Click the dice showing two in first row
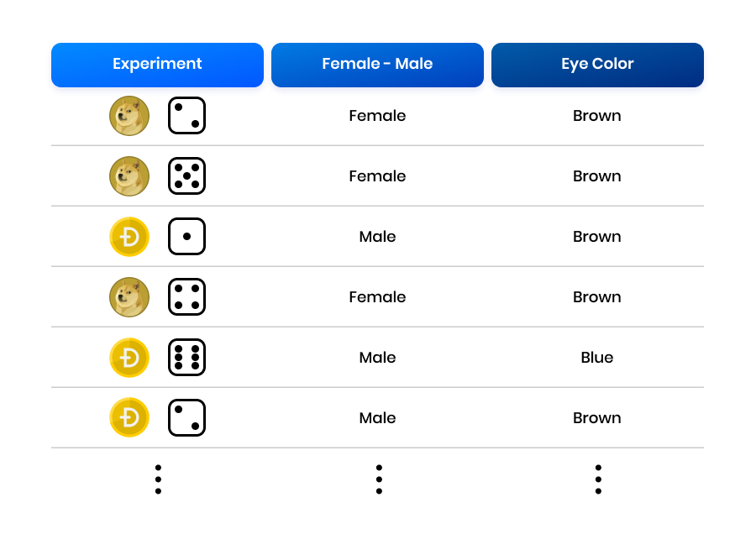Screen dimensions: 756x534 coord(186,116)
